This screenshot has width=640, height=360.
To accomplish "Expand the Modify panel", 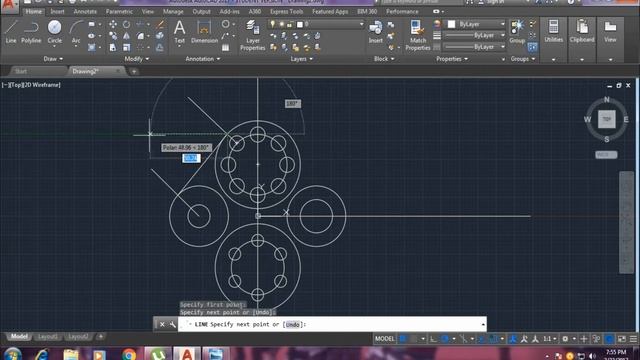I will point(136,59).
